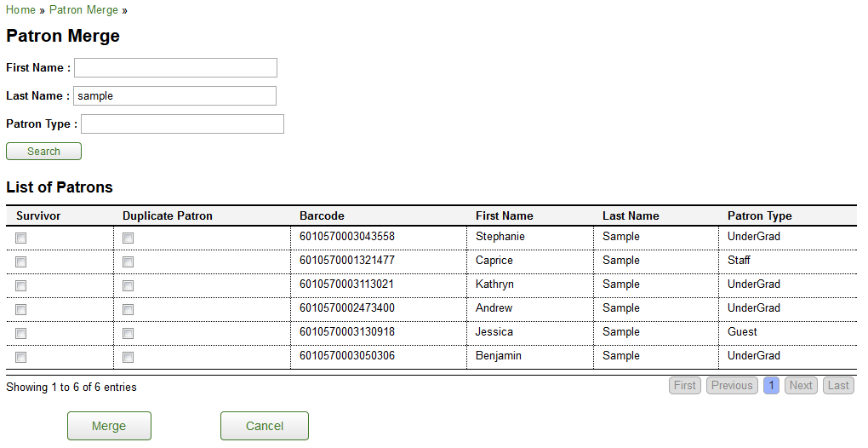Cancel the patron merge

(265, 426)
